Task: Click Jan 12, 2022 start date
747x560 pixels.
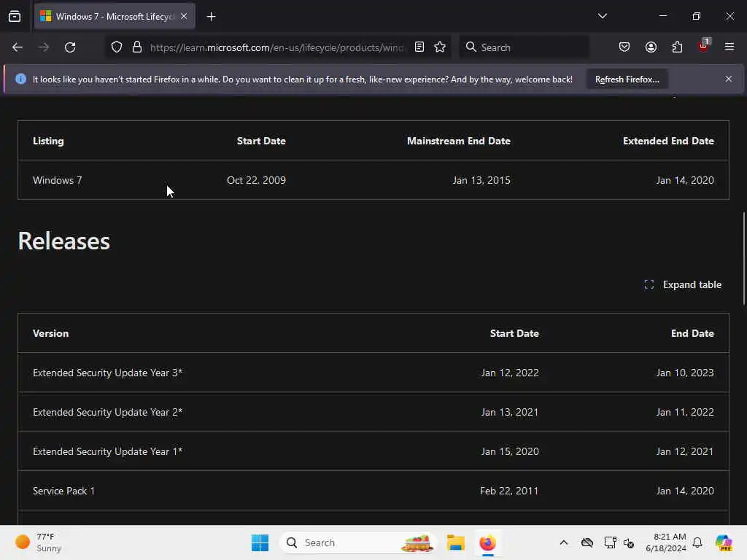Action: pos(510,373)
